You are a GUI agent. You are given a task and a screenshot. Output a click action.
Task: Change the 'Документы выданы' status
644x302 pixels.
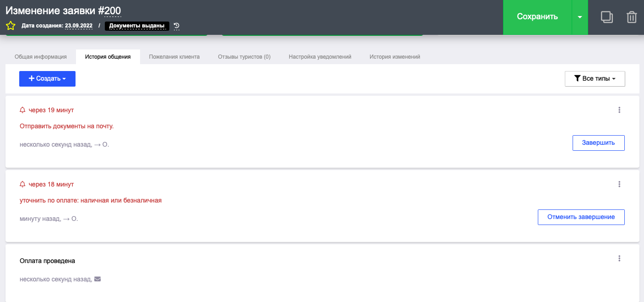pyautogui.click(x=137, y=26)
